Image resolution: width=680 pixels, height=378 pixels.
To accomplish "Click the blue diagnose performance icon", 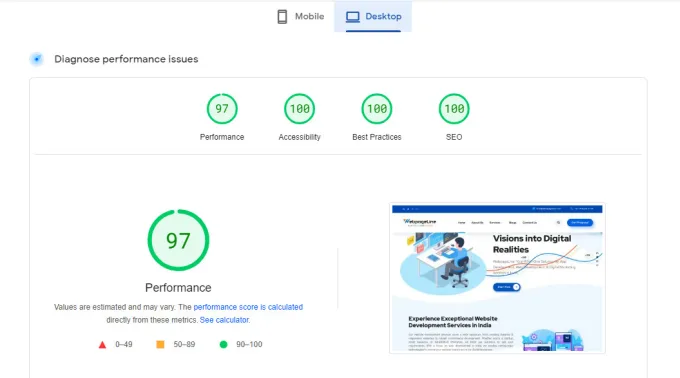I will pos(37,59).
